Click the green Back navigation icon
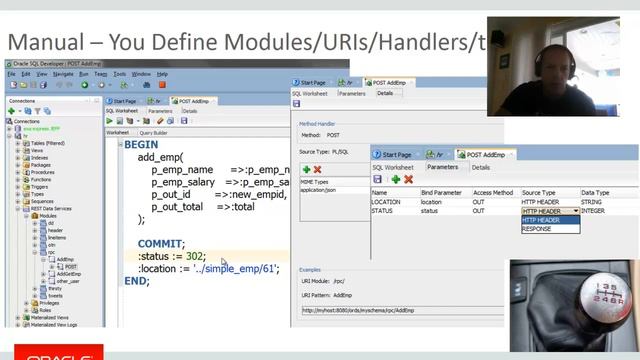 pos(84,85)
